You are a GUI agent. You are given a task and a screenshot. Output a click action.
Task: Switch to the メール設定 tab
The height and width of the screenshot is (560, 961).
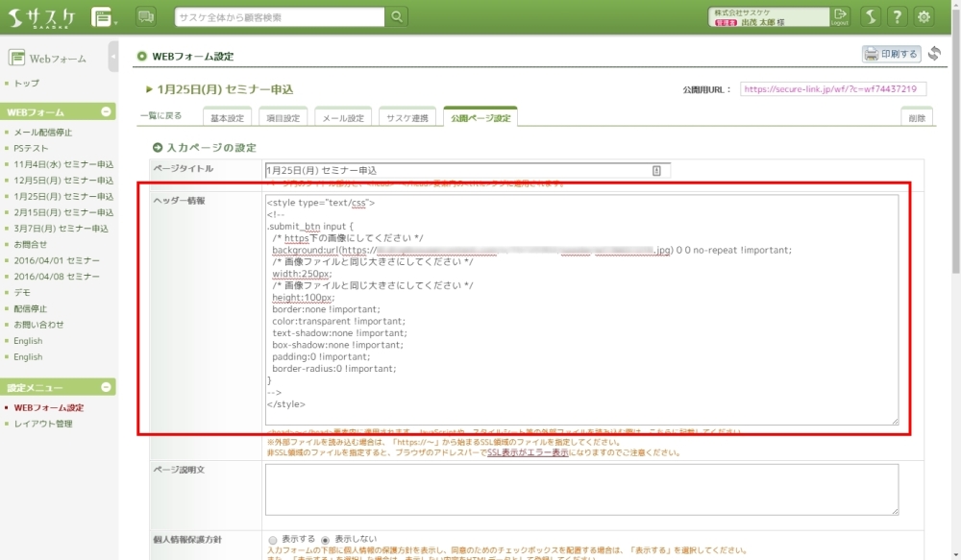coord(342,118)
